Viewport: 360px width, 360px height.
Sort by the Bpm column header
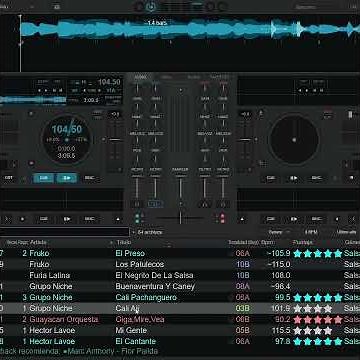(268, 242)
